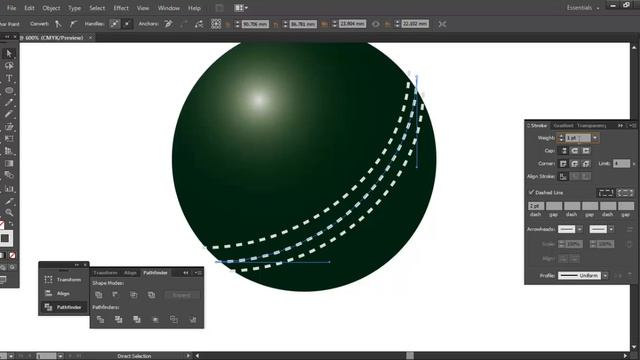Select the Lasso tool
The width and height of the screenshot is (640, 360).
click(x=9, y=66)
